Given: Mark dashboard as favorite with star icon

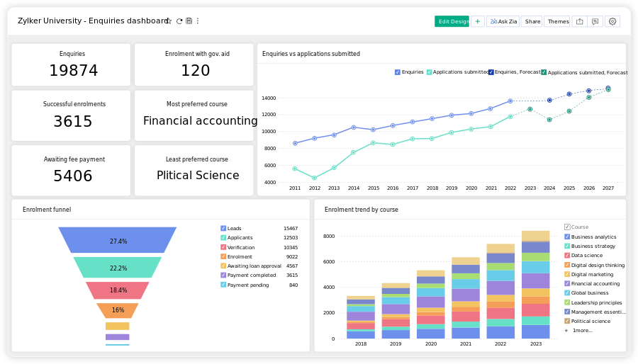Looking at the screenshot, I should pos(169,21).
